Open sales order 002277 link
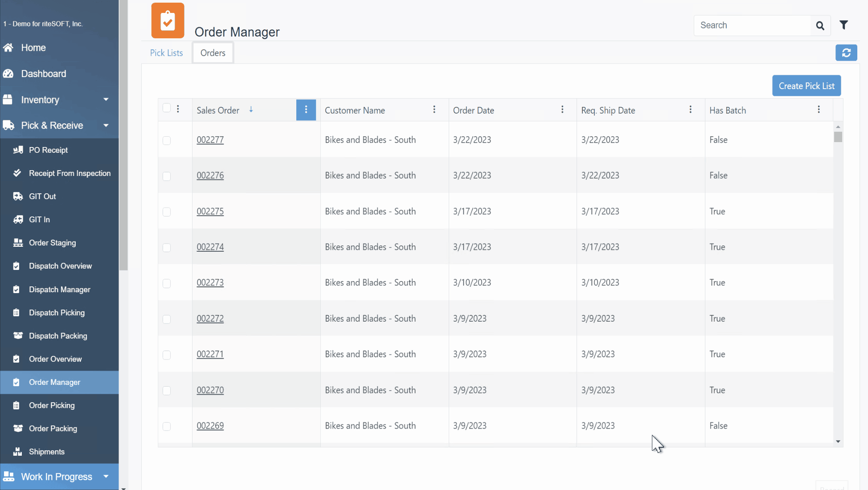This screenshot has width=868, height=490. coord(210,140)
